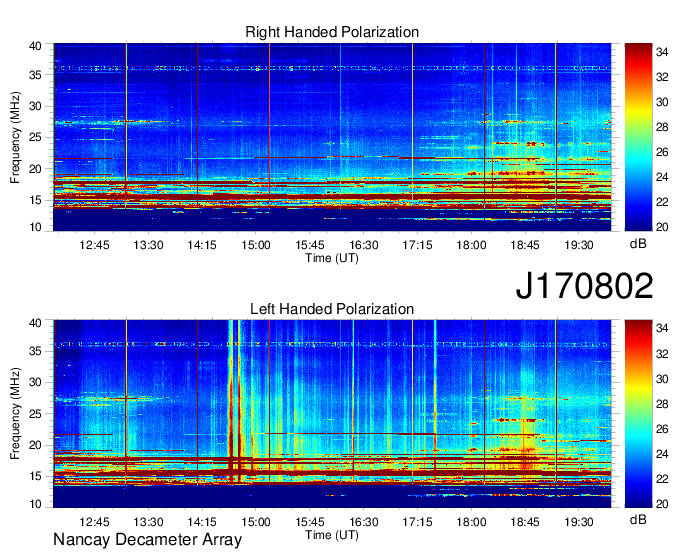Viewport: 680px width, 552px height.
Task: Click 20 MHz tick on Right Handed frequency axis
Action: 36,169
